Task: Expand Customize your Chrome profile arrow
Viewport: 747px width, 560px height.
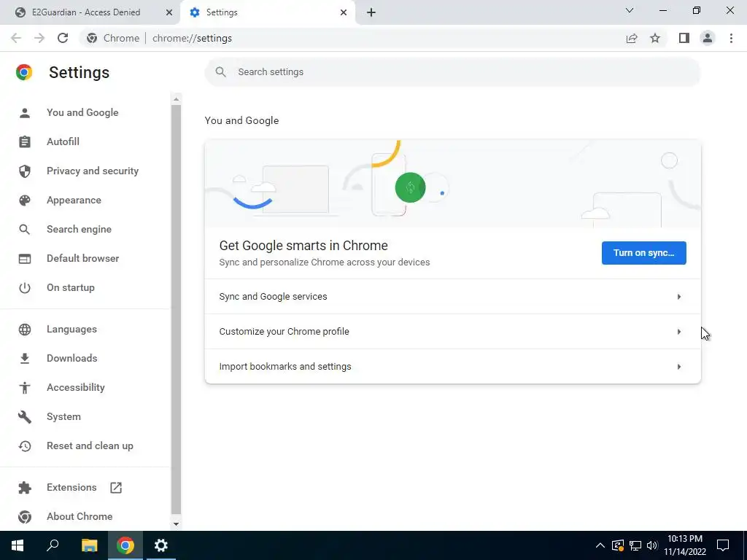Action: [679, 332]
